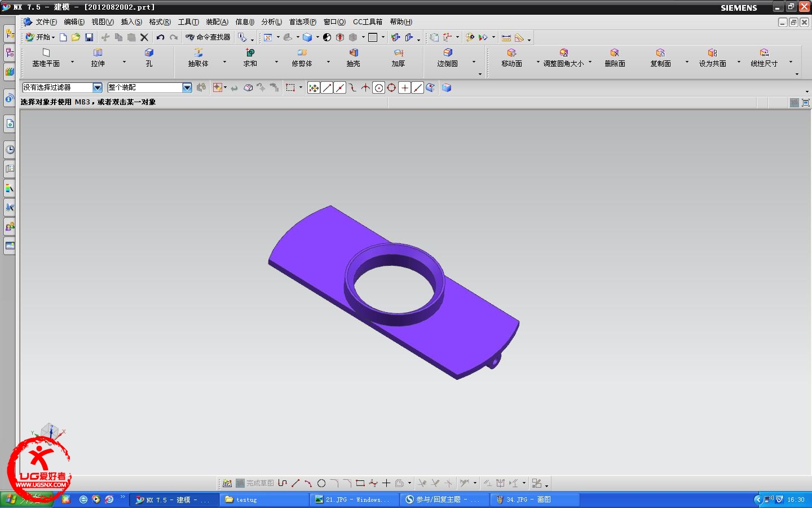Click the NX 7.5 建模 taskbar button
Image resolution: width=812 pixels, height=508 pixels.
(x=174, y=500)
